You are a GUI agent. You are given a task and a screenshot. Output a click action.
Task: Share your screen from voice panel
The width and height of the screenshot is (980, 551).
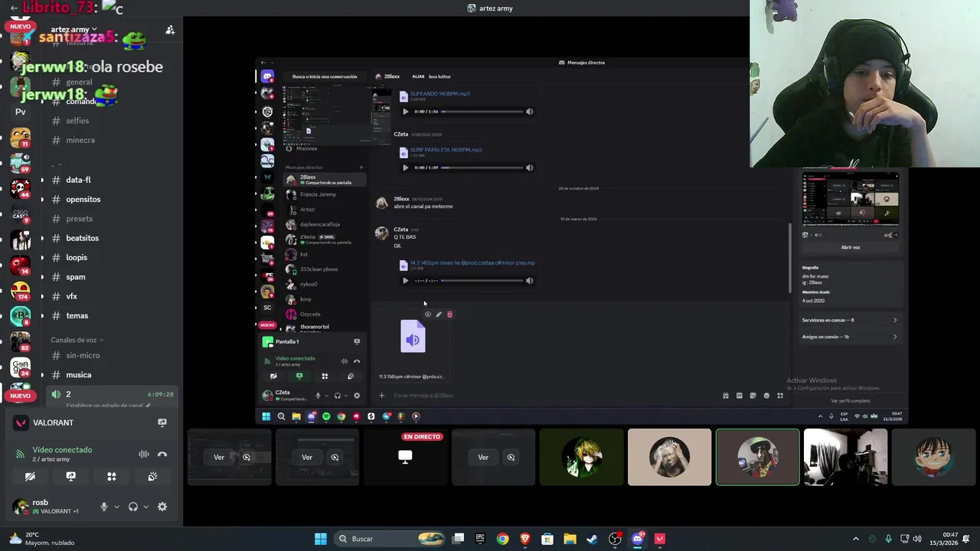click(70, 476)
